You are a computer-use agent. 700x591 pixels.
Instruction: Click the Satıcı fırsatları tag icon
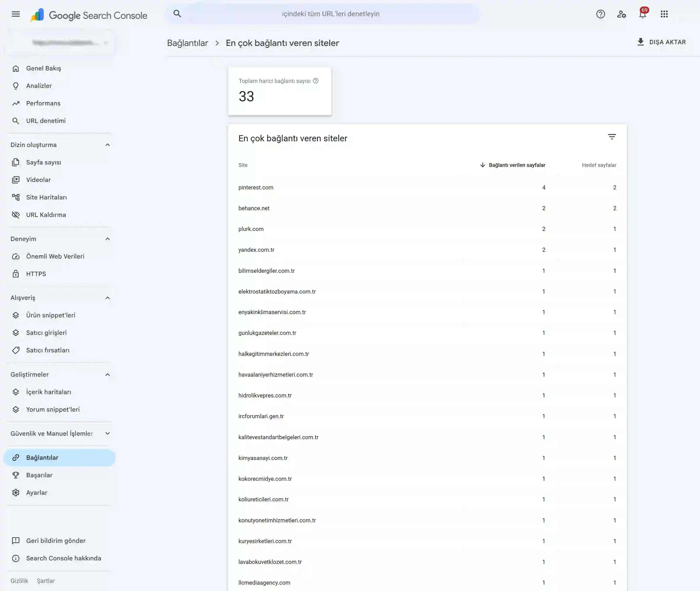(x=16, y=350)
